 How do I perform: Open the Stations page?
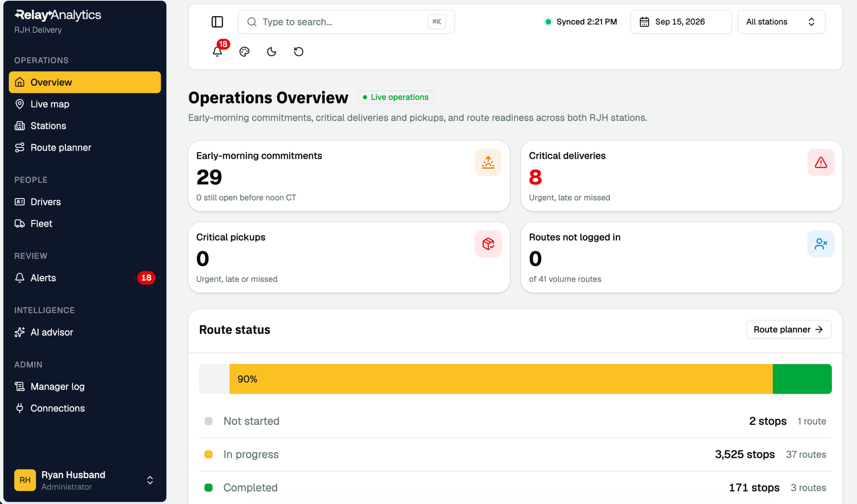85,126
